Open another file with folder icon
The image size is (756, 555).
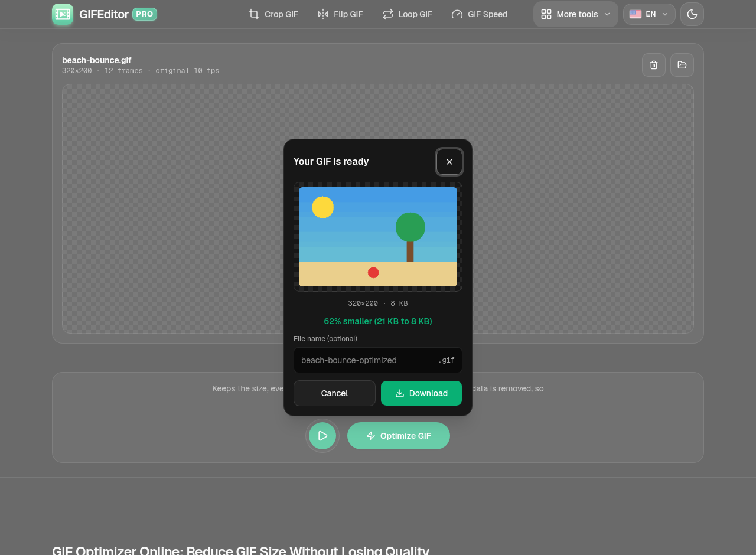[x=682, y=65]
